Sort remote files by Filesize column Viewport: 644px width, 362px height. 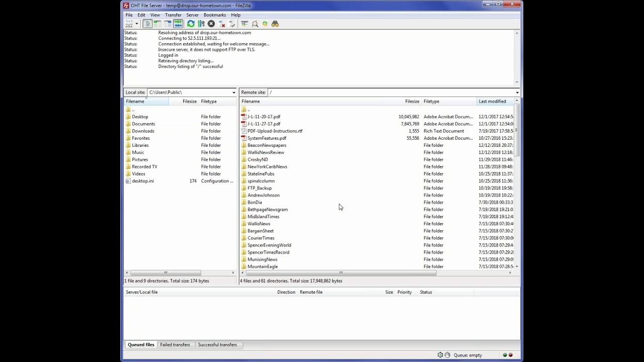click(x=403, y=102)
